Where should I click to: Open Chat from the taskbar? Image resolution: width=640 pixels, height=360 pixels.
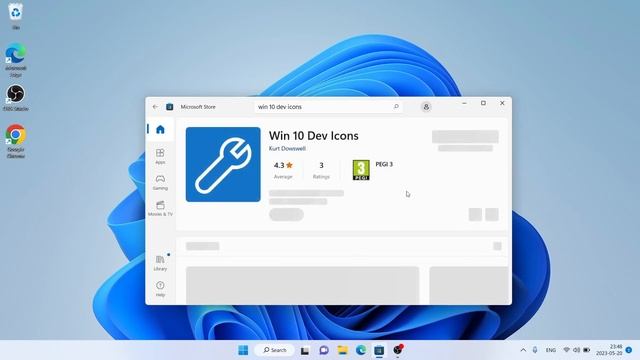click(x=324, y=350)
